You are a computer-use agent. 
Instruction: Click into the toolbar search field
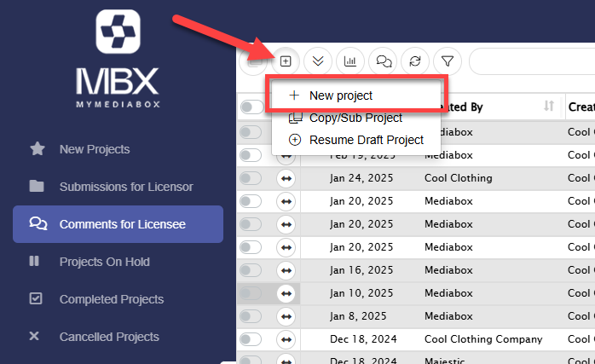point(532,61)
